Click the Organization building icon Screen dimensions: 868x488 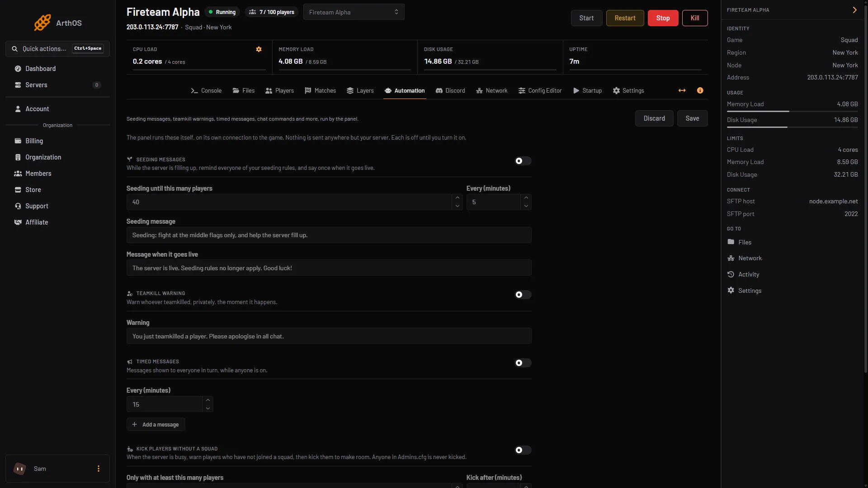[18, 157]
